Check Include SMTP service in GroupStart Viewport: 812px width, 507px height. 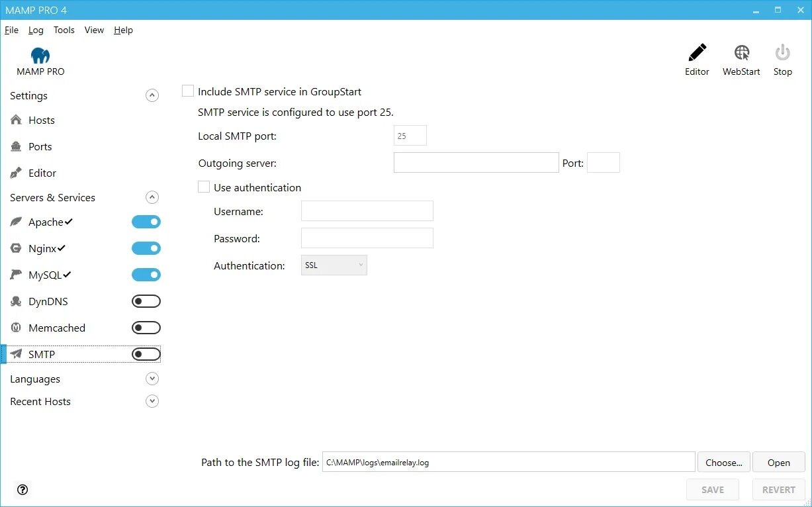coord(188,91)
